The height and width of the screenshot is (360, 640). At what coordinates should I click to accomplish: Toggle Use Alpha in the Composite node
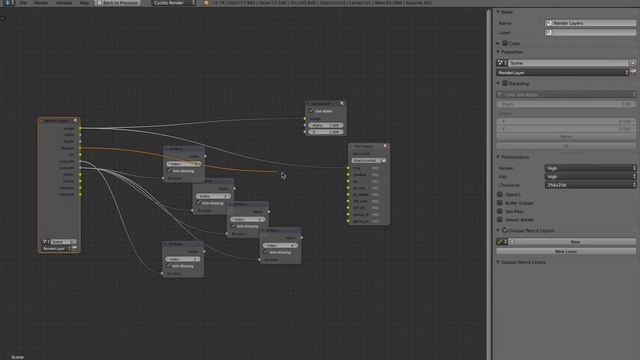pos(311,111)
